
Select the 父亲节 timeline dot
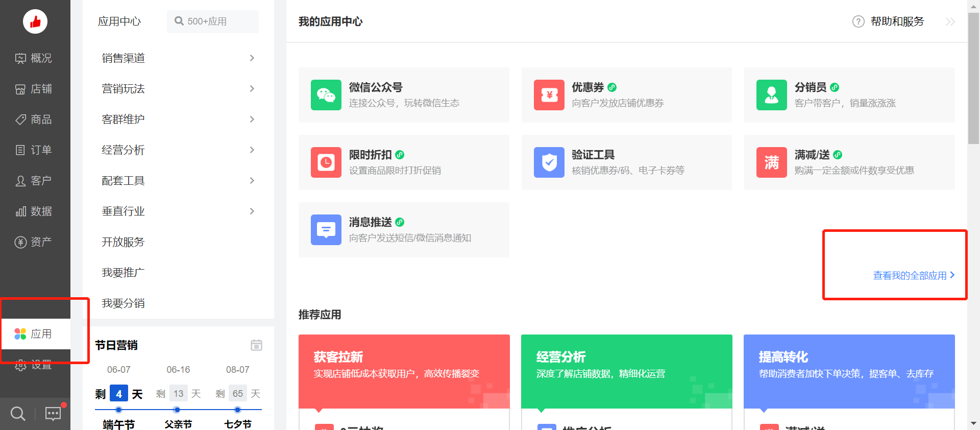(177, 410)
